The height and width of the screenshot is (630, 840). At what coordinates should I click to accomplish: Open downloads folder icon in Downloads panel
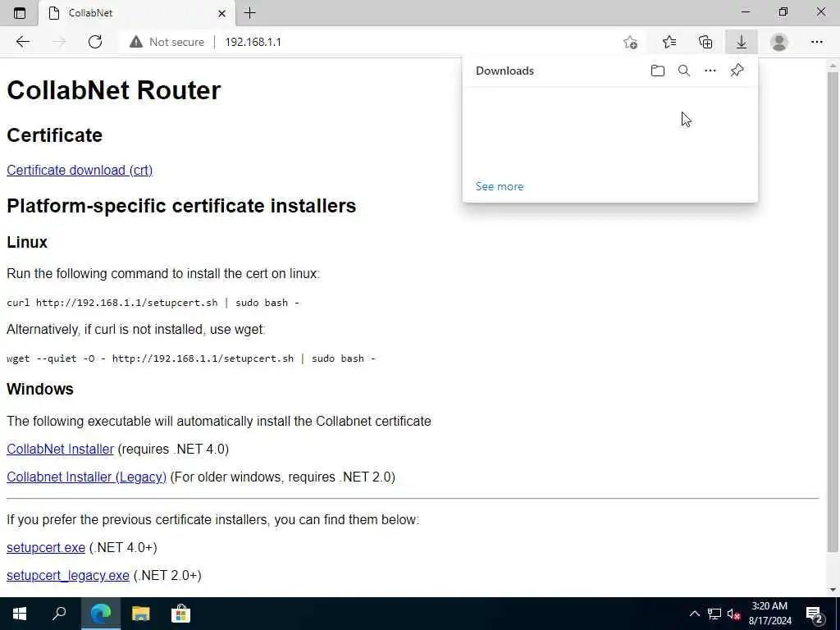click(658, 71)
